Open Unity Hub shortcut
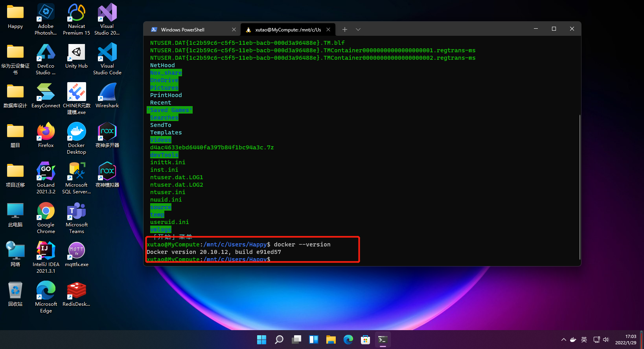Screen dimensions: 644x349 (76, 56)
